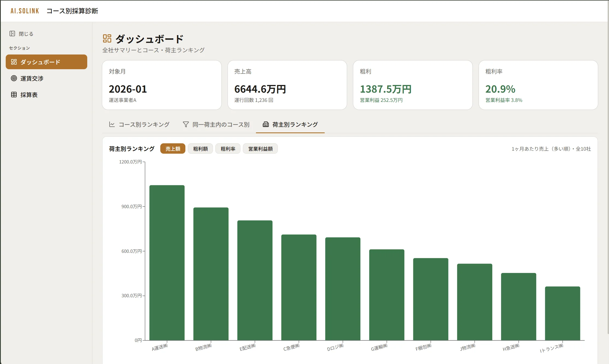Click the A運送㈱ x-axis label
This screenshot has height=364, width=609.
pos(160,347)
